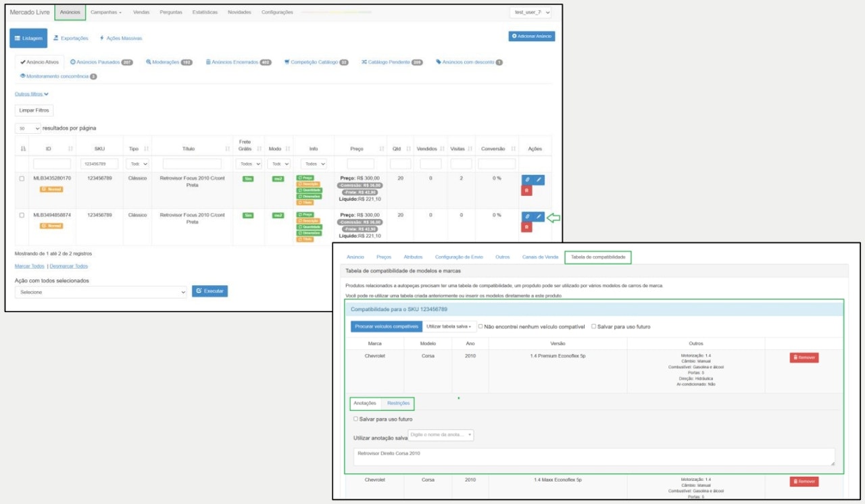Click the pencil edit icon for listing MLB3494858874

(x=539, y=216)
